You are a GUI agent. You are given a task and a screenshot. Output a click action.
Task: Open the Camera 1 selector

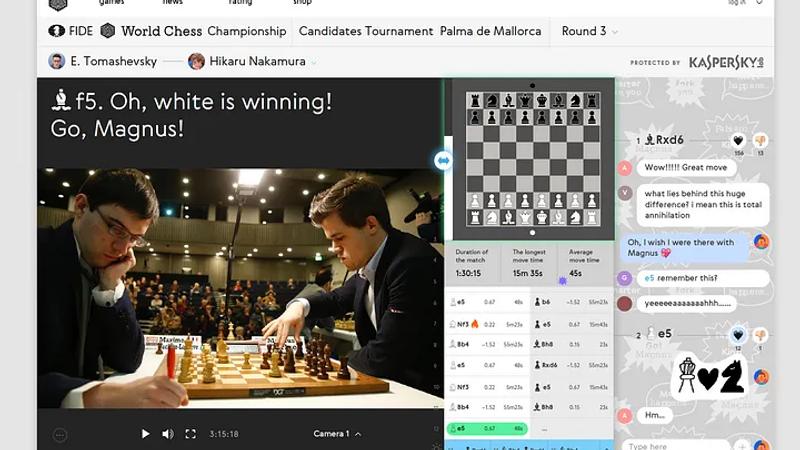tap(337, 434)
